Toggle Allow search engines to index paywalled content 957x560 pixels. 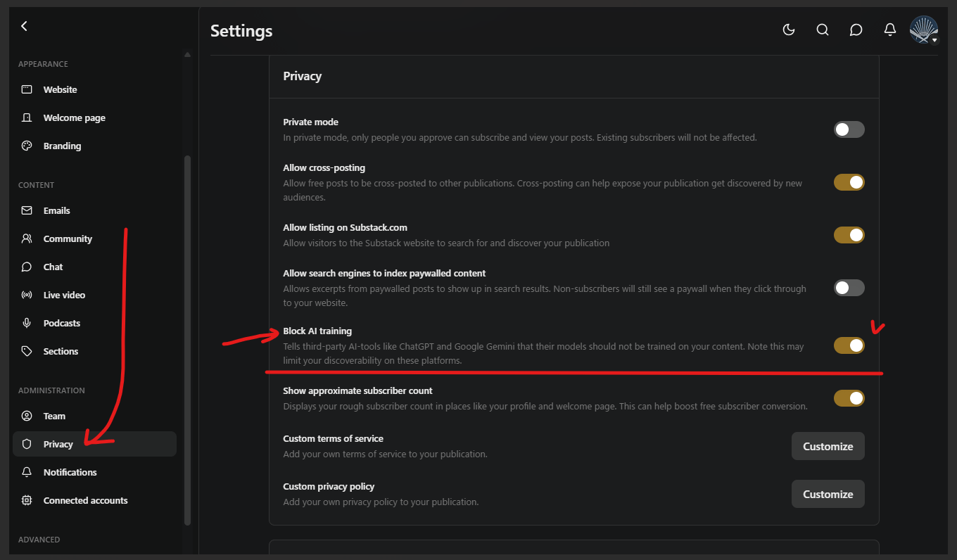(x=849, y=288)
